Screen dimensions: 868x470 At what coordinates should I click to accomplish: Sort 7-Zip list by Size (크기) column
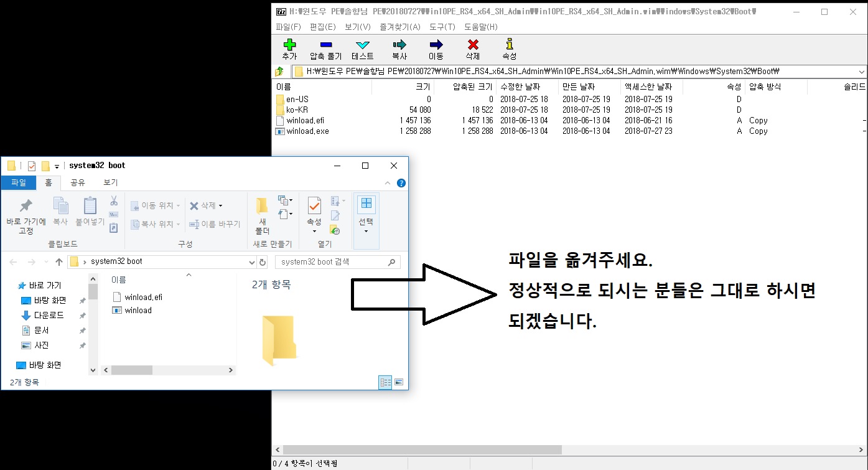click(403, 87)
